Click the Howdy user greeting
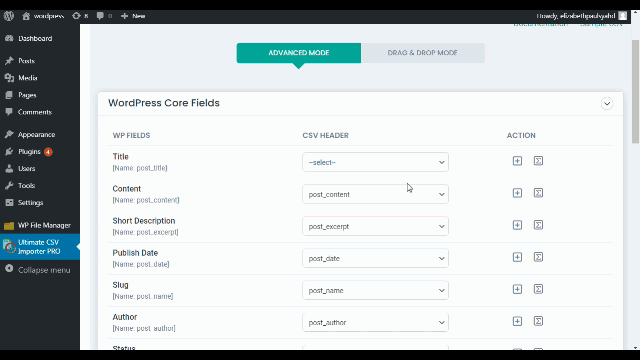Image resolution: width=640 pixels, height=360 pixels. tap(576, 16)
